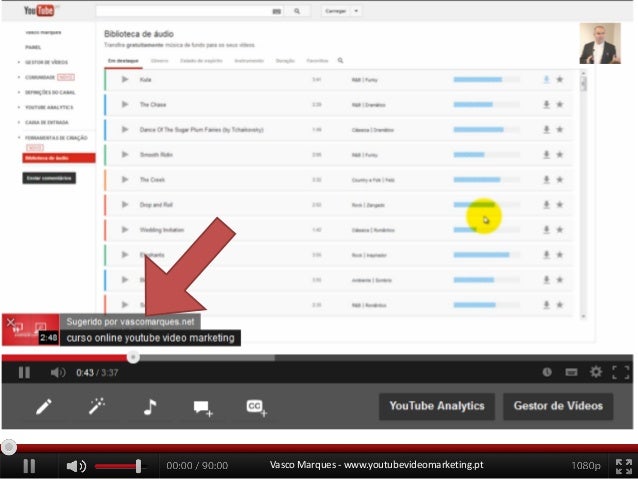Open suggested curso online youtube video marketing
Screen dimensions: 638x479
point(150,338)
